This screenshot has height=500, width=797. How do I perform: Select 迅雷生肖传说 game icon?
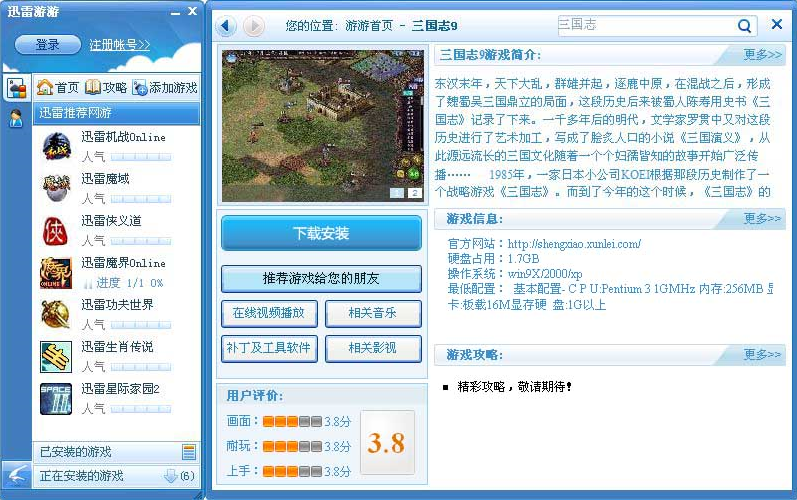click(x=56, y=357)
